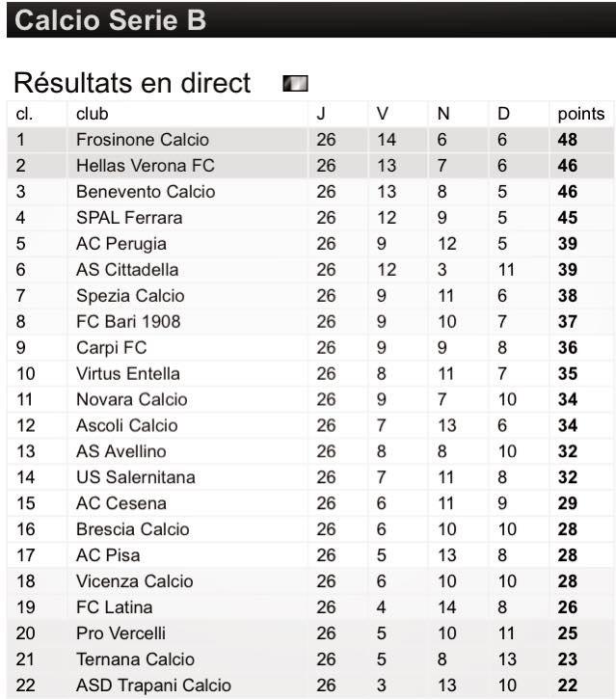Image resolution: width=616 pixels, height=699 pixels.
Task: Select Pro Vercelli team row
Action: point(310,633)
